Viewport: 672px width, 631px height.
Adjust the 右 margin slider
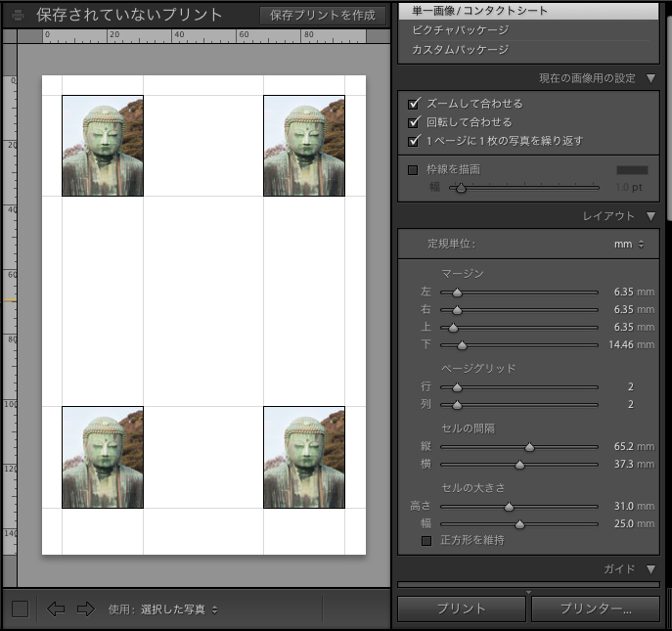click(519, 310)
